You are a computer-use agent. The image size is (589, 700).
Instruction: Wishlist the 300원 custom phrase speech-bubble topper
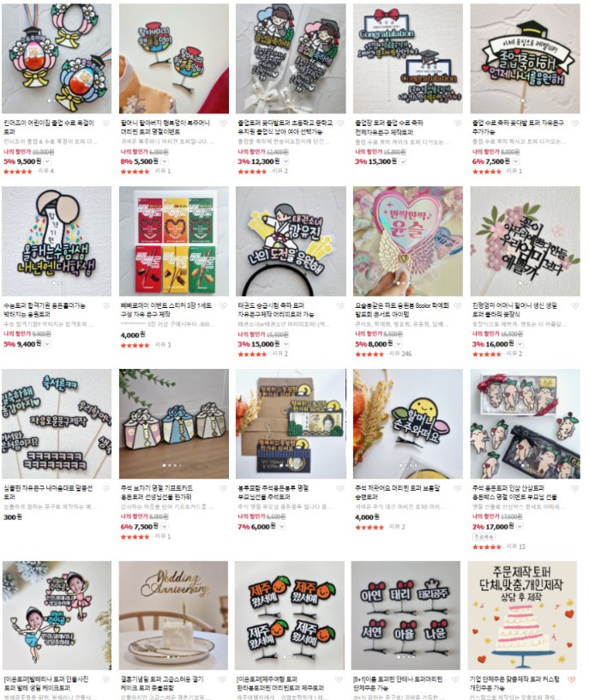(106, 488)
